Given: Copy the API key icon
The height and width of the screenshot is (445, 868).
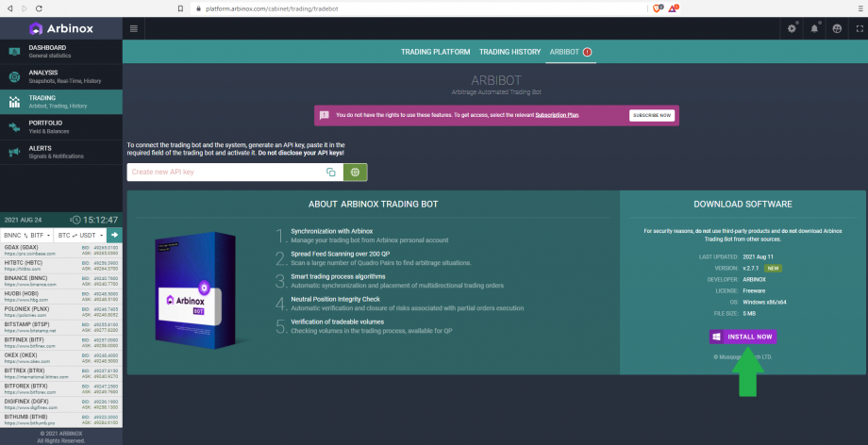Looking at the screenshot, I should pyautogui.click(x=330, y=173).
